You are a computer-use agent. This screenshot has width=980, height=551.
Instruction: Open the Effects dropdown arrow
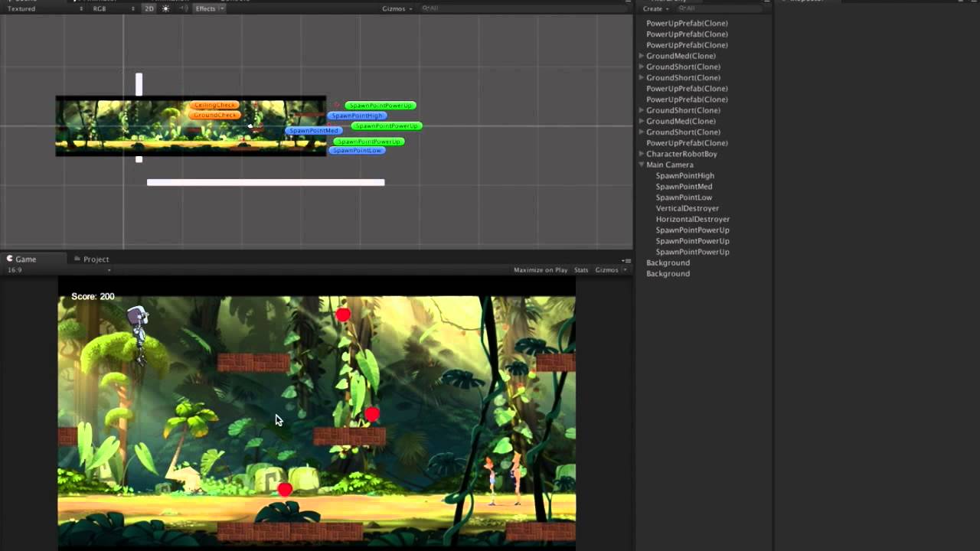point(222,8)
